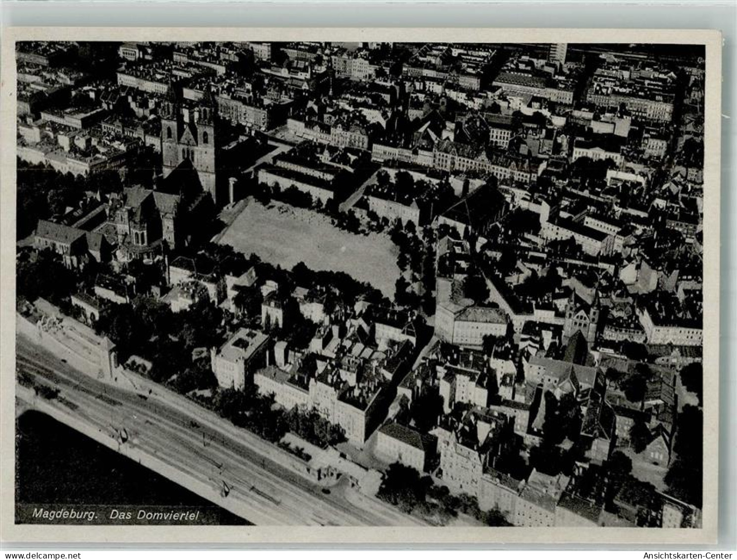The width and height of the screenshot is (737, 560).
Task: Click the tall tower block at top right
Action: (558, 52)
